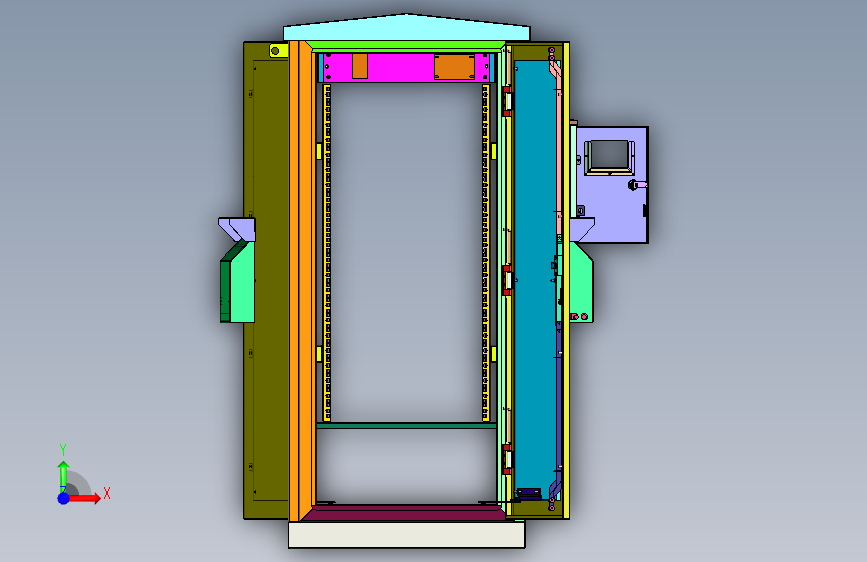The width and height of the screenshot is (867, 562).
Task: Click the window cutout in the lavender box
Action: tap(609, 155)
